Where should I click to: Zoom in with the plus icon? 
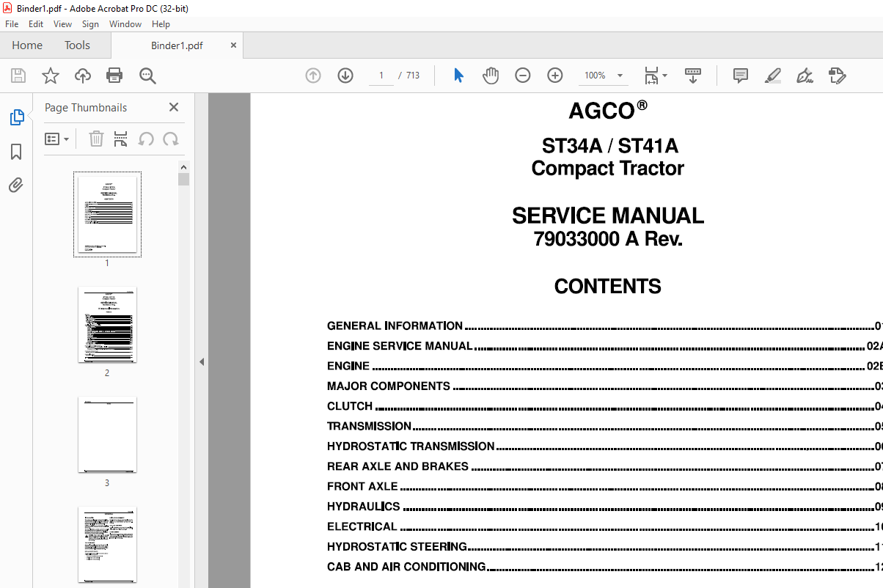(x=555, y=76)
